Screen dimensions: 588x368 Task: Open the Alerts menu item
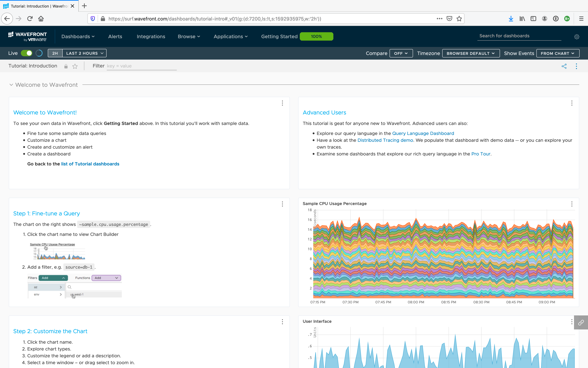115,36
